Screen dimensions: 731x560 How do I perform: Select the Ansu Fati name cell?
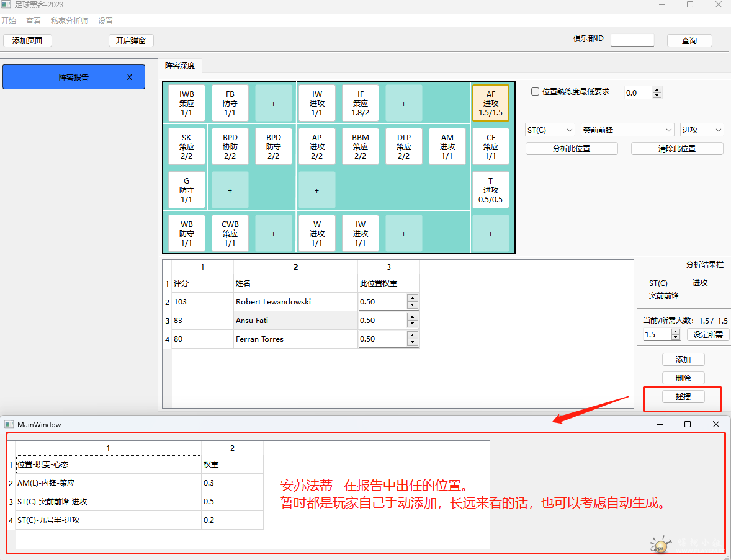(295, 321)
